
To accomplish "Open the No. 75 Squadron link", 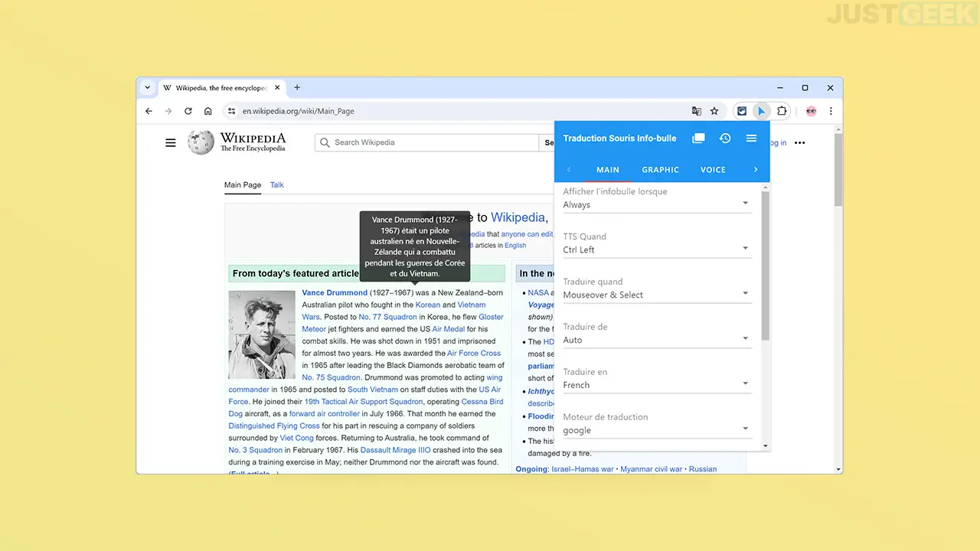I will pyautogui.click(x=331, y=378).
